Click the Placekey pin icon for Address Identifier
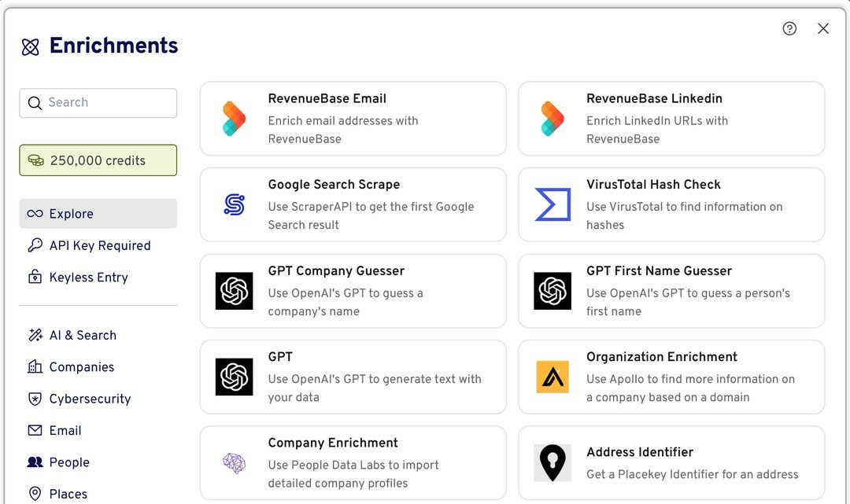 click(x=552, y=463)
